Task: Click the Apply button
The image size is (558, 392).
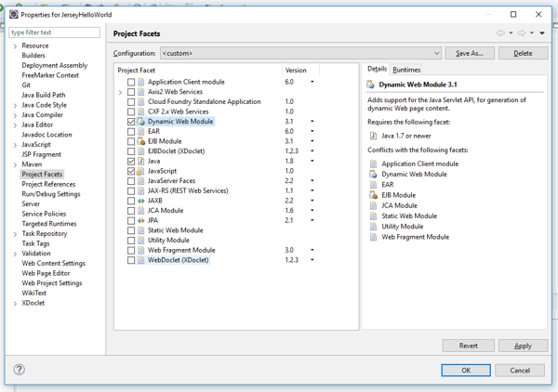Action: click(523, 346)
